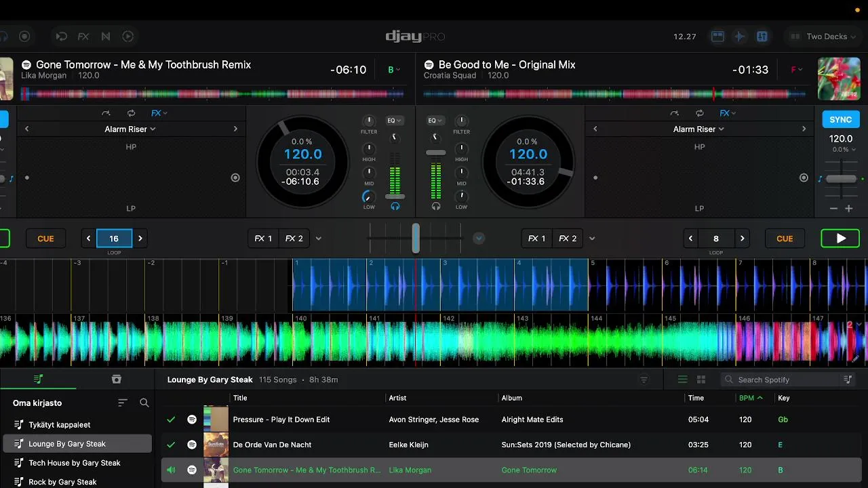868x488 pixels.
Task: Toggle the waveform view icon in the top toolbar
Action: click(740, 37)
